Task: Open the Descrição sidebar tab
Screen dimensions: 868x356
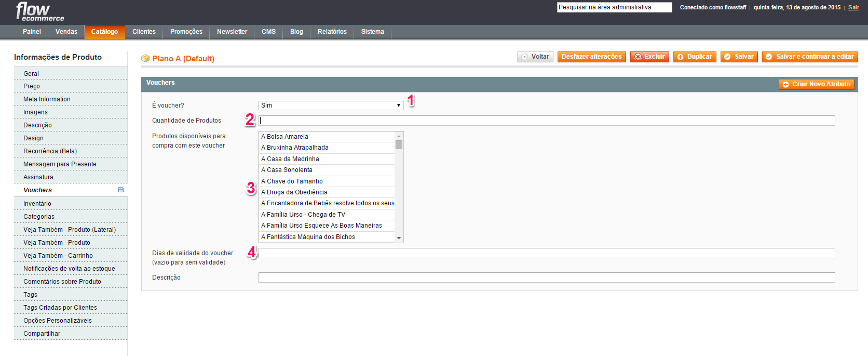Action: (x=71, y=125)
